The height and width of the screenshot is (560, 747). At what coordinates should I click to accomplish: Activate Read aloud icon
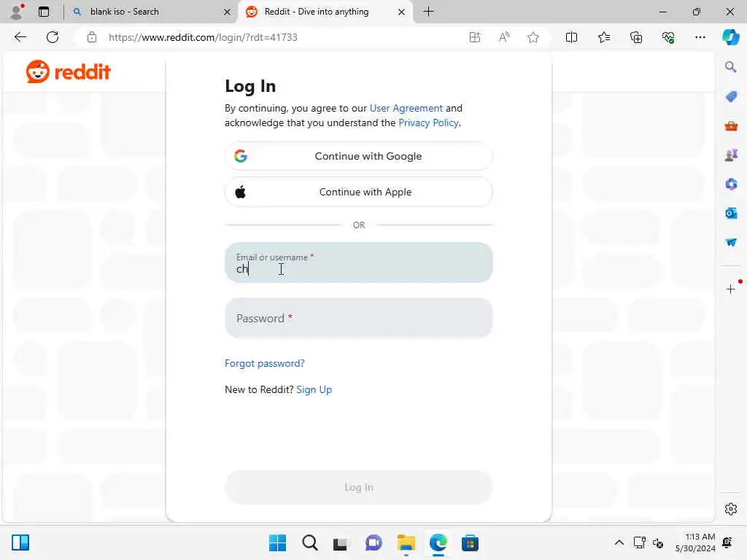(x=504, y=37)
